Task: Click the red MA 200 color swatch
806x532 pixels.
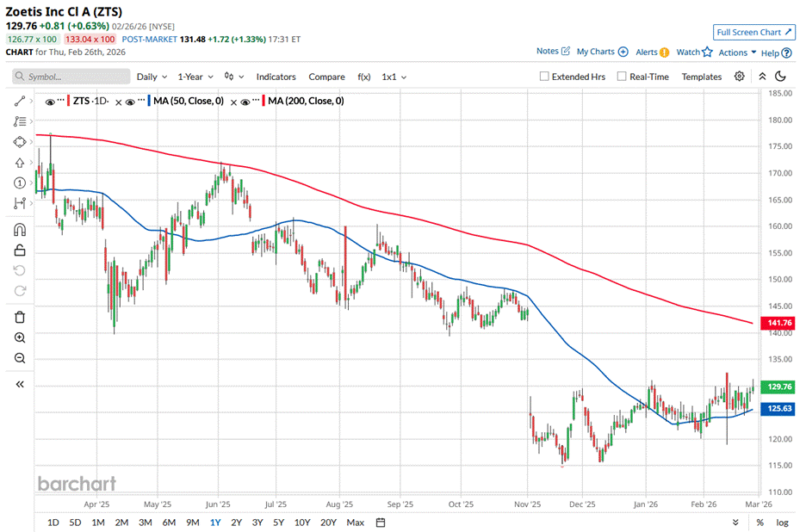Action: click(x=263, y=101)
